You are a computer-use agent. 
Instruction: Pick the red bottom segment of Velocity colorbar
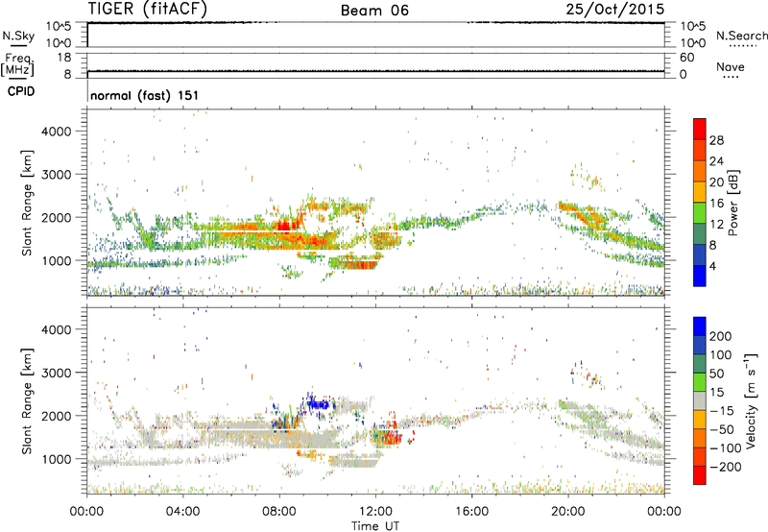[700, 475]
